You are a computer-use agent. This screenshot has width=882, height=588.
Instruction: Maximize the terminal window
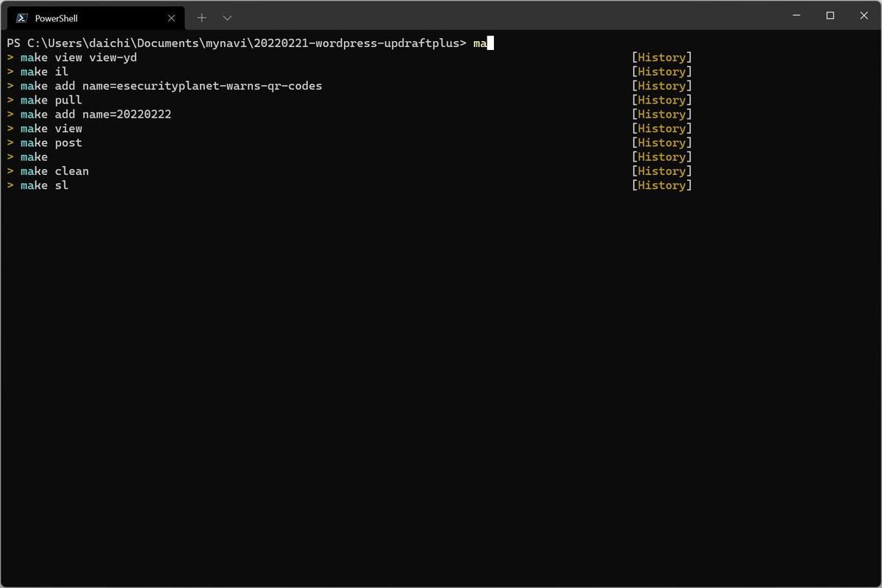point(830,15)
